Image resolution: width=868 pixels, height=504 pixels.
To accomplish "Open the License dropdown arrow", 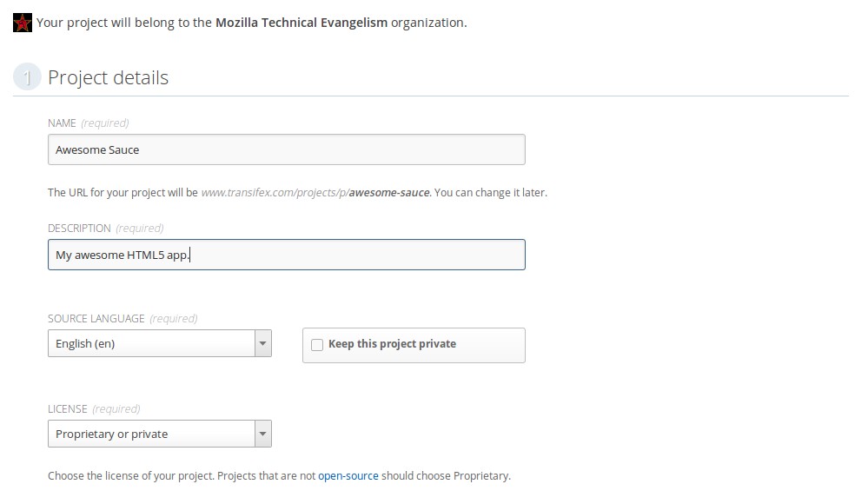I will point(263,434).
